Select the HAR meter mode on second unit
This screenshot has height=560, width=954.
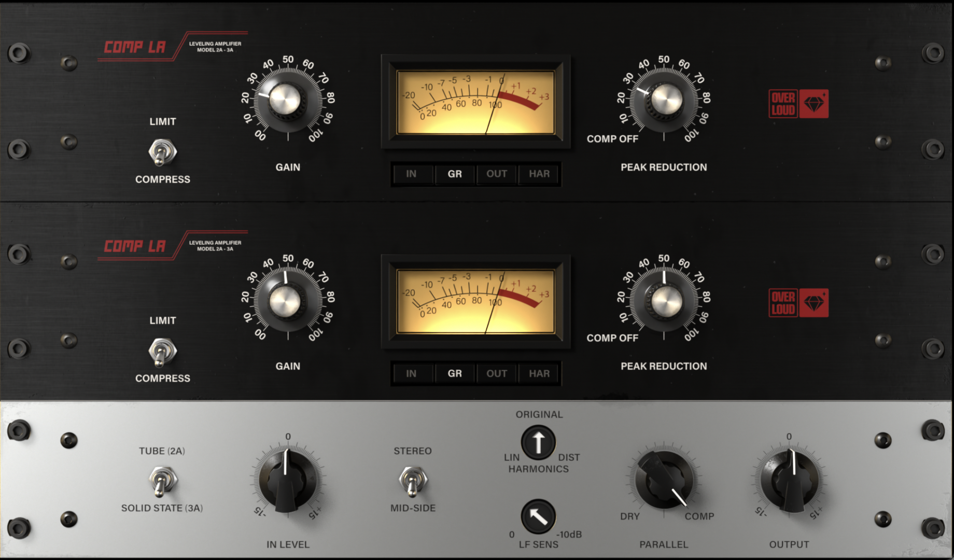point(539,373)
